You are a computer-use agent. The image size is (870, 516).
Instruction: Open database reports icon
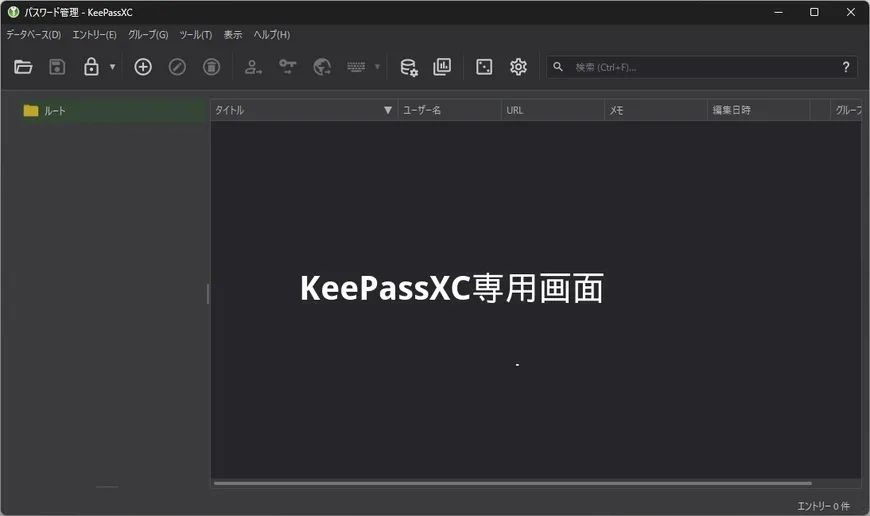point(442,67)
